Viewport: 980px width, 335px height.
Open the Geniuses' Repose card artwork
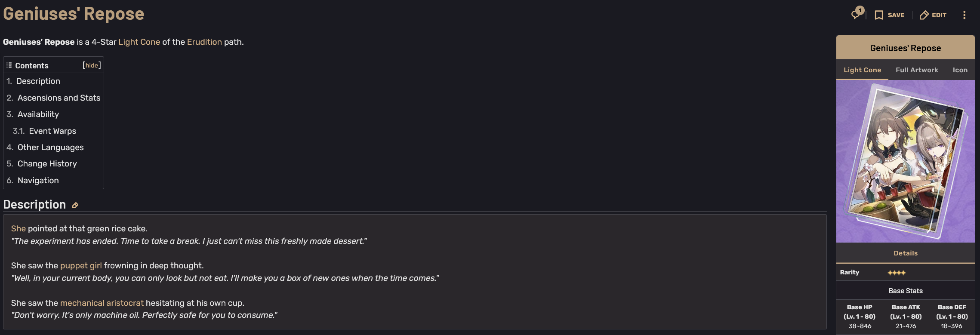906,161
